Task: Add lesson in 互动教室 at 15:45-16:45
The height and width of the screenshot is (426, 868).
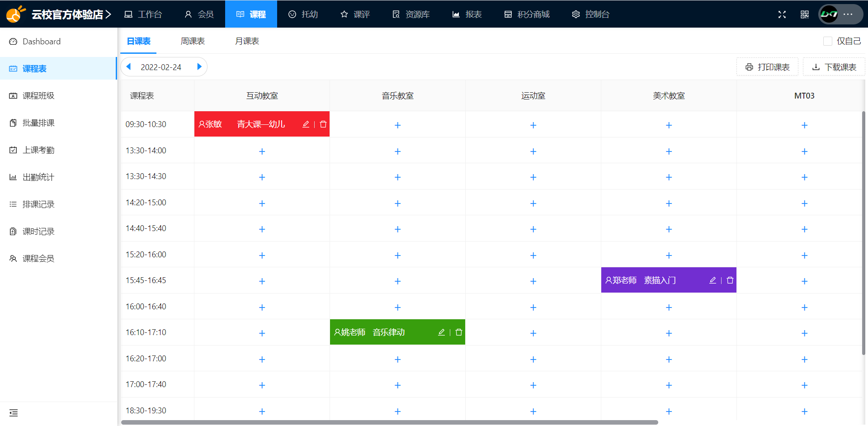Action: click(262, 281)
